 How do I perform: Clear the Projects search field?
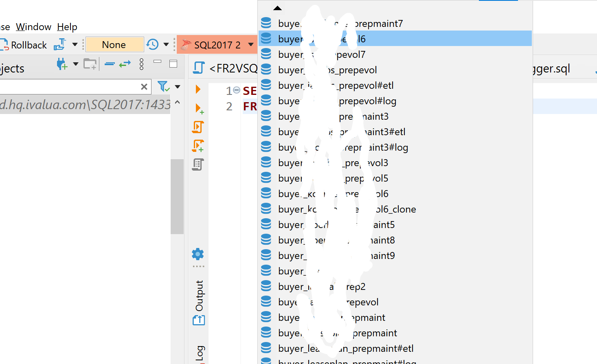pyautogui.click(x=144, y=87)
